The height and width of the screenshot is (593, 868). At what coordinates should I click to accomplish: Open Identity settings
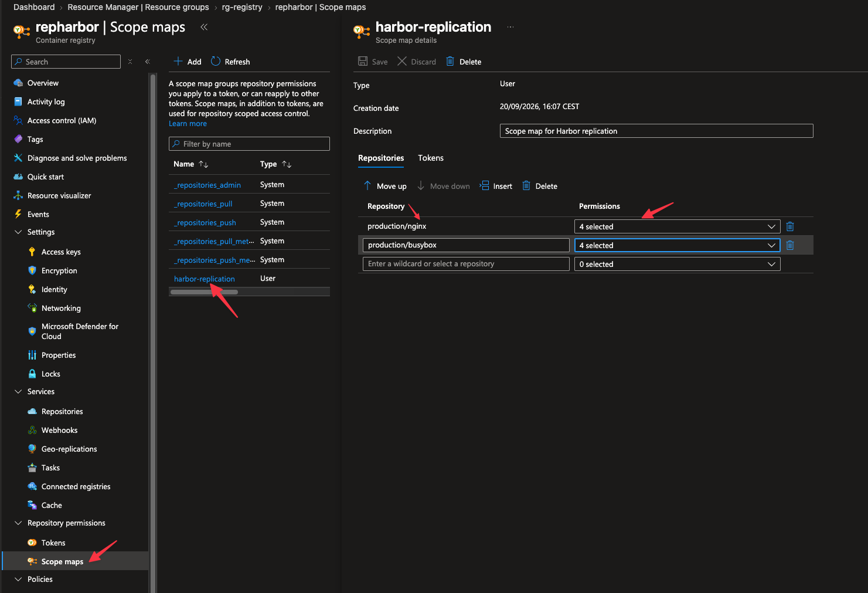click(54, 289)
